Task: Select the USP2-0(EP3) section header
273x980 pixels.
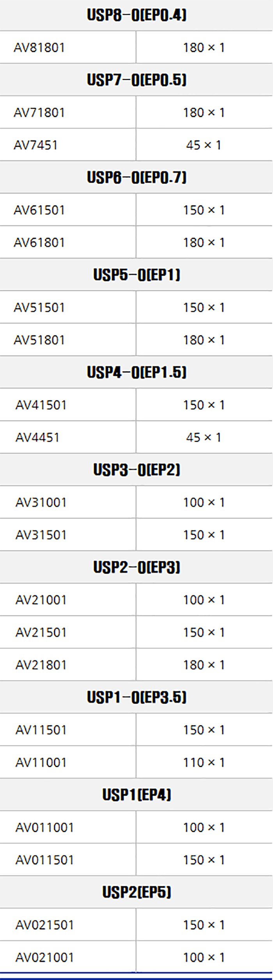Action: (136, 568)
